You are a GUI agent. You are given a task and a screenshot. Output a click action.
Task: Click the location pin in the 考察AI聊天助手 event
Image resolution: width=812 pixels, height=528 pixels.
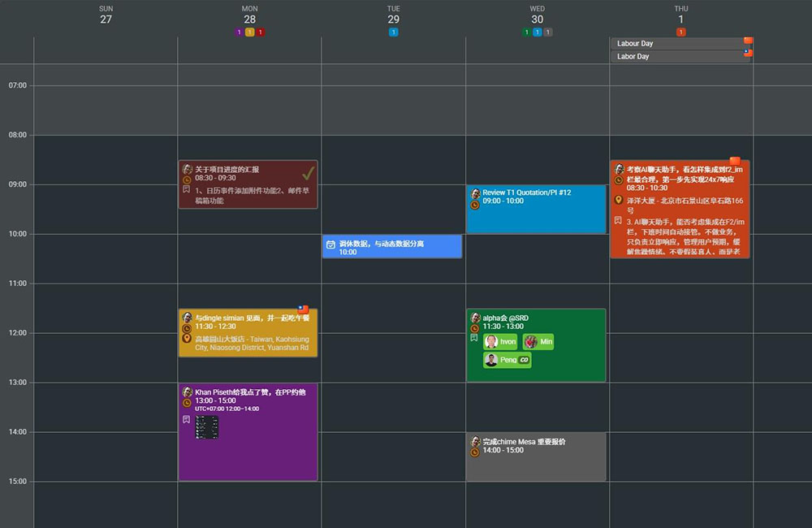coord(617,200)
